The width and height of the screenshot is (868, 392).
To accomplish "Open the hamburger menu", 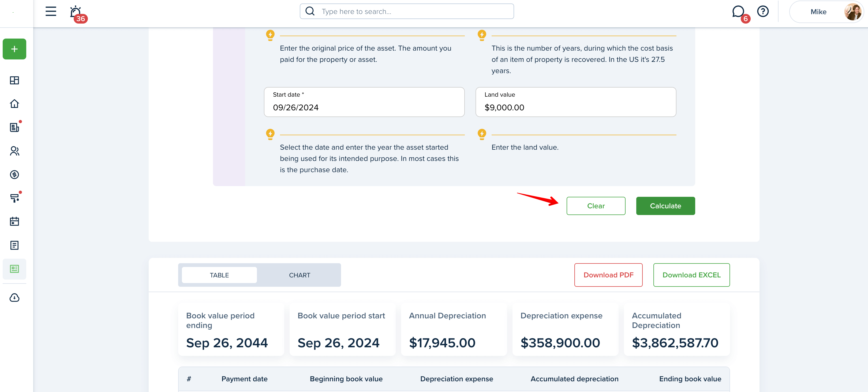I will [x=51, y=12].
